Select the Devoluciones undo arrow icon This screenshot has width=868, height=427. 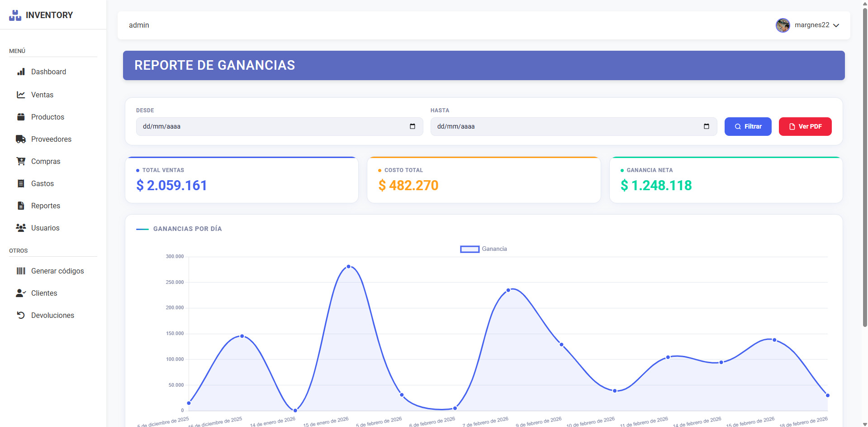tap(21, 315)
